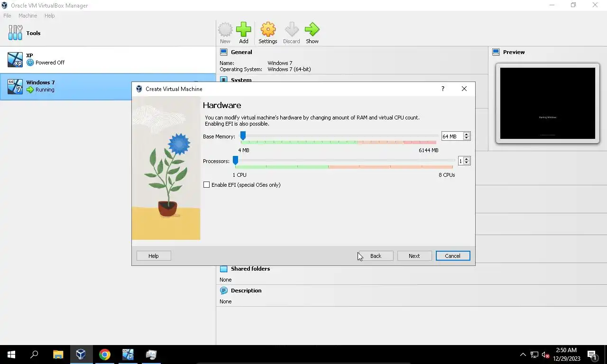This screenshot has height=364, width=607.
Task: Click the muted volume tray icon
Action: pyautogui.click(x=545, y=355)
